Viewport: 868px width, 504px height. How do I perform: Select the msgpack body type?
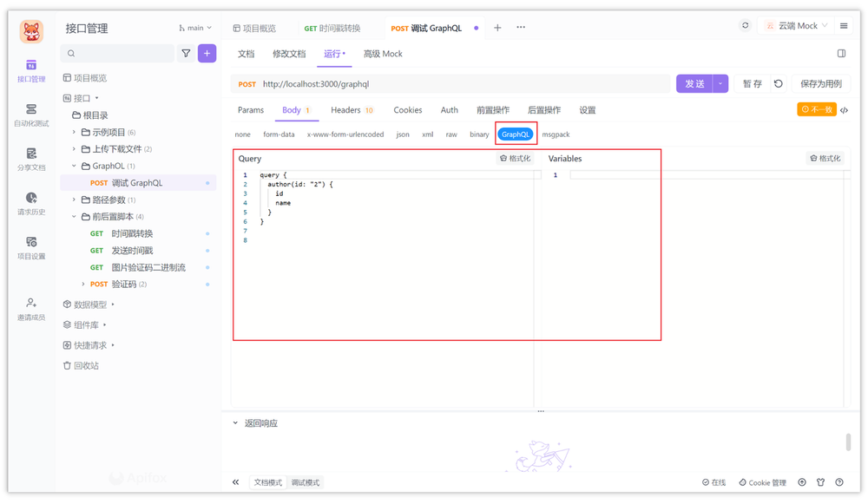tap(556, 134)
